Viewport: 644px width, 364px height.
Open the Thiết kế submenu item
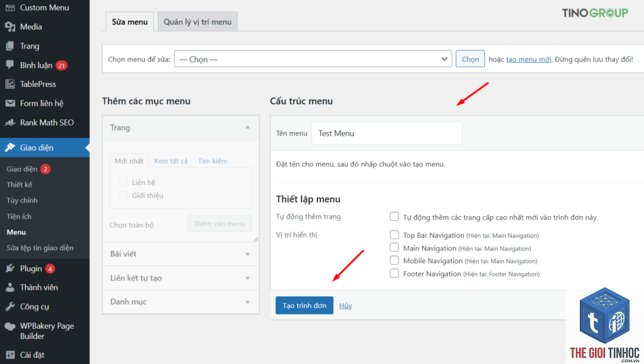click(x=19, y=185)
